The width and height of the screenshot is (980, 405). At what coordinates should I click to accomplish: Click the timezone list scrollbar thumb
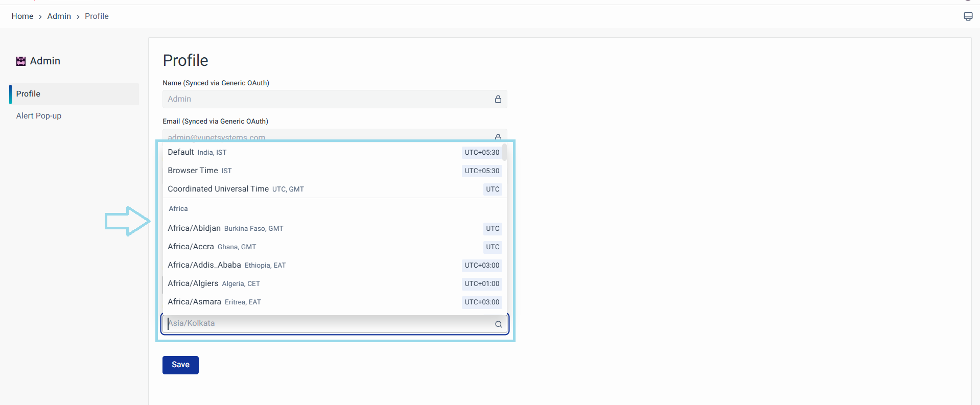(x=504, y=152)
